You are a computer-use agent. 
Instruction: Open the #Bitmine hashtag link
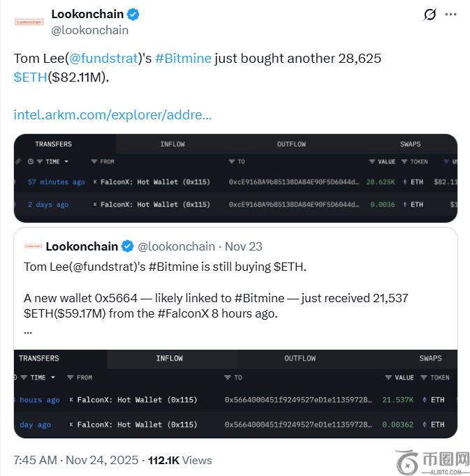(x=183, y=59)
